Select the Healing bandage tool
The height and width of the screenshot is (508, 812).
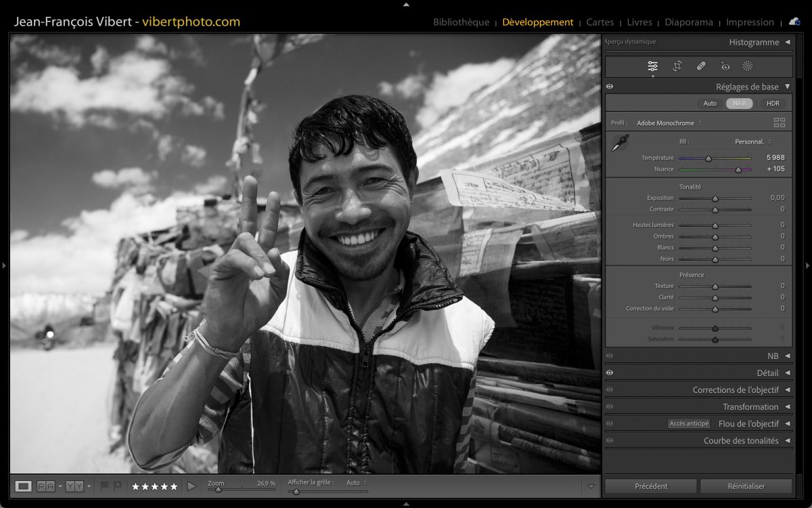701,66
